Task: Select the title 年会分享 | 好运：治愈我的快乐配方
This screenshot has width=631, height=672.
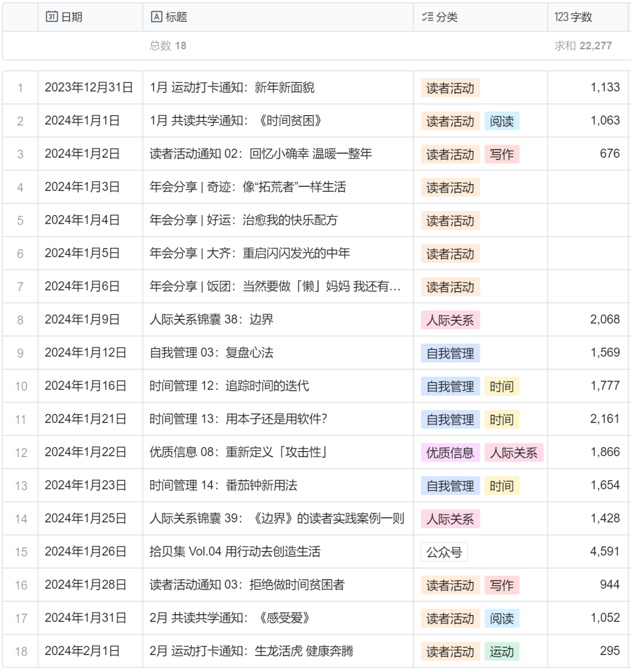Action: click(243, 220)
